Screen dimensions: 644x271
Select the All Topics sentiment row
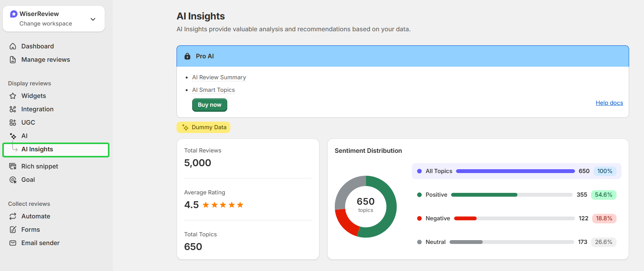point(517,171)
